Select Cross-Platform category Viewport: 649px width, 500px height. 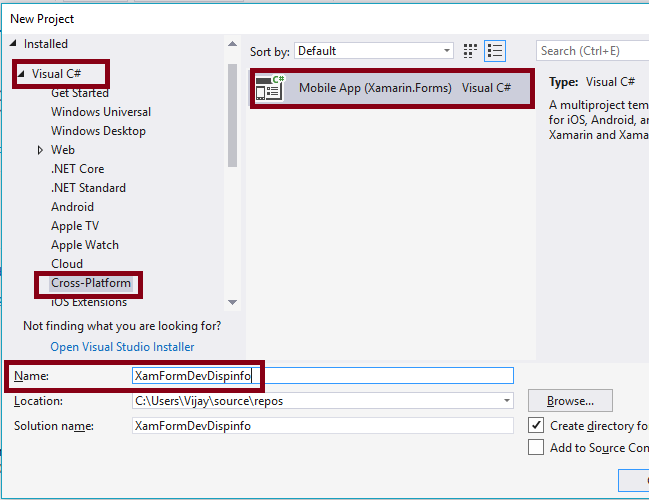(x=91, y=283)
